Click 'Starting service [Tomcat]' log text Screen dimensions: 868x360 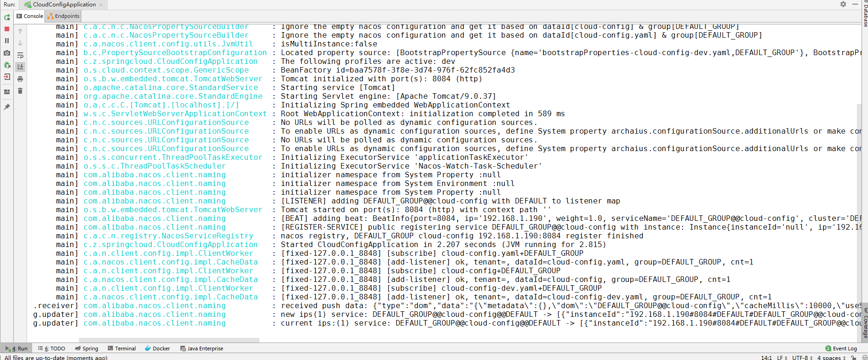pos(338,88)
